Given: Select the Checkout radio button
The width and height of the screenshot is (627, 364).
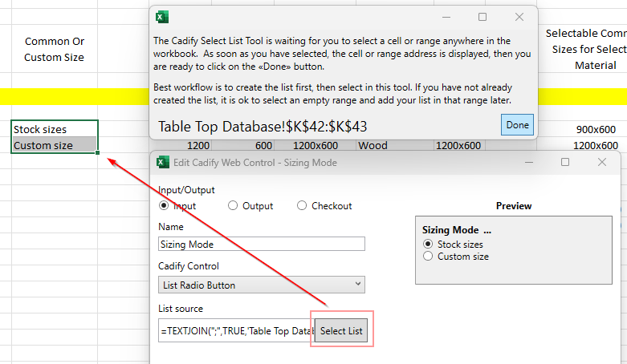Looking at the screenshot, I should coord(302,205).
